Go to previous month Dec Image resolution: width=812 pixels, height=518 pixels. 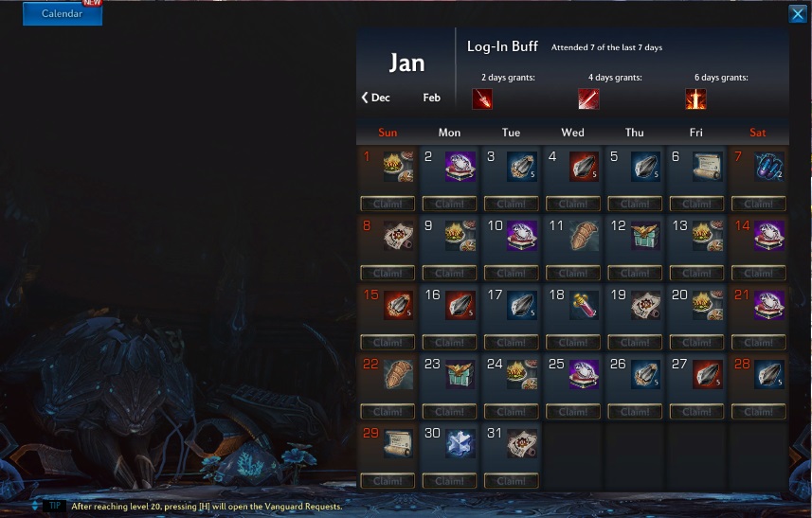tap(376, 98)
